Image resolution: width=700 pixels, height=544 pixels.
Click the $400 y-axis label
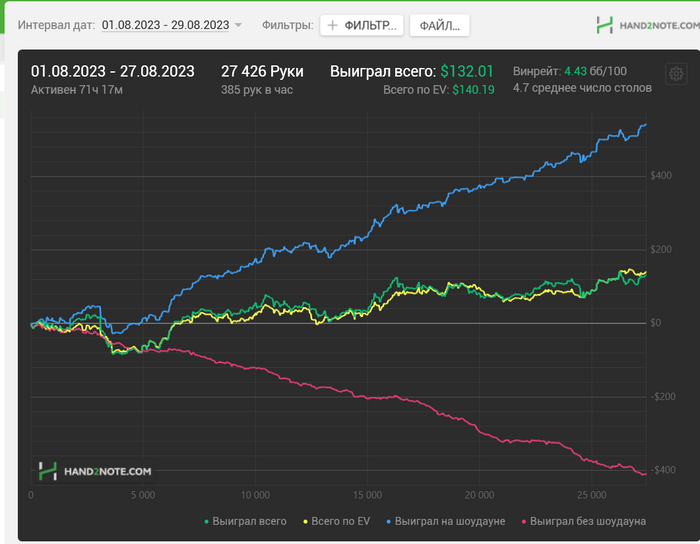[x=661, y=176]
